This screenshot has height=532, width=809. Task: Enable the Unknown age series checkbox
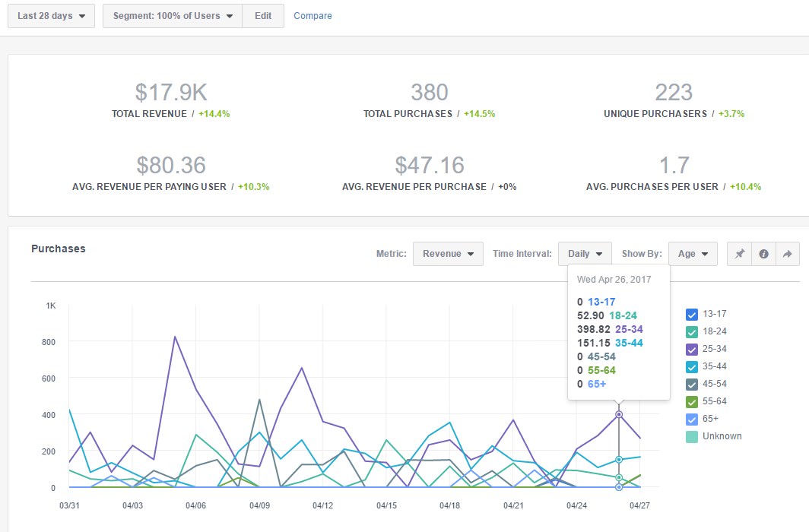[692, 437]
